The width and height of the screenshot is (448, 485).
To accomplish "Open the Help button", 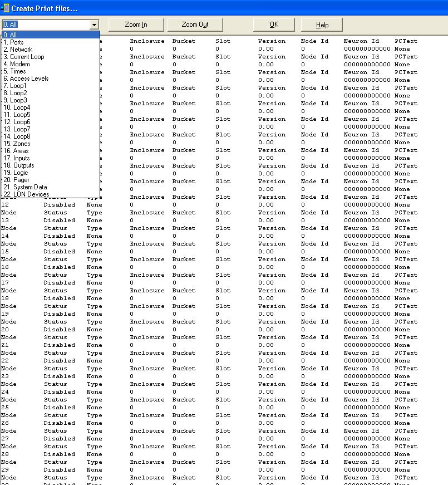I will coord(322,25).
